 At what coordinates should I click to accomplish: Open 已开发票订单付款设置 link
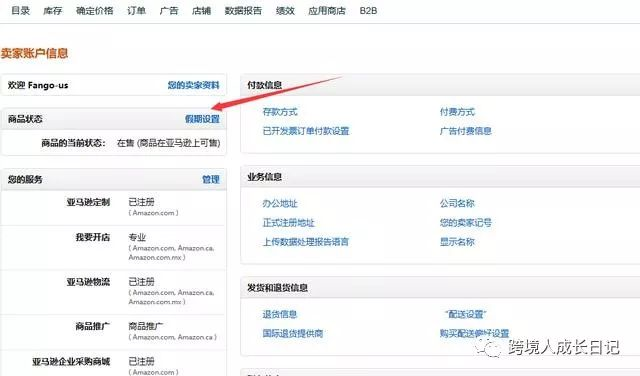[x=306, y=131]
